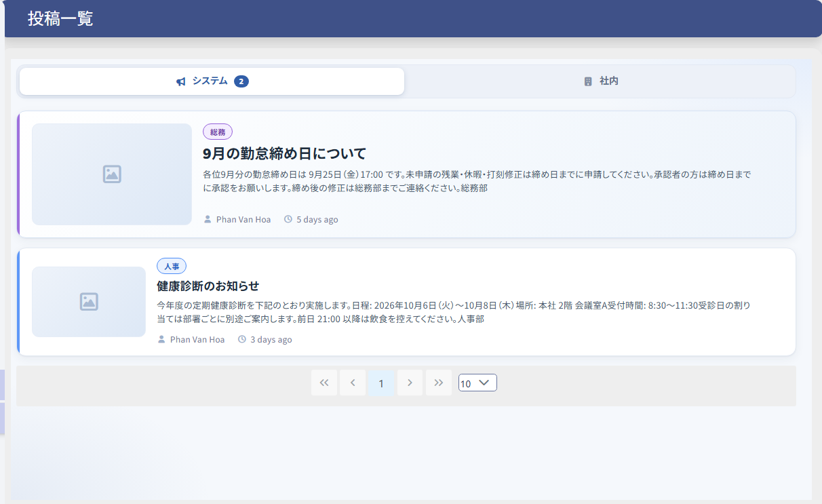
Task: Click the 3 days ago timestamp
Action: point(271,339)
